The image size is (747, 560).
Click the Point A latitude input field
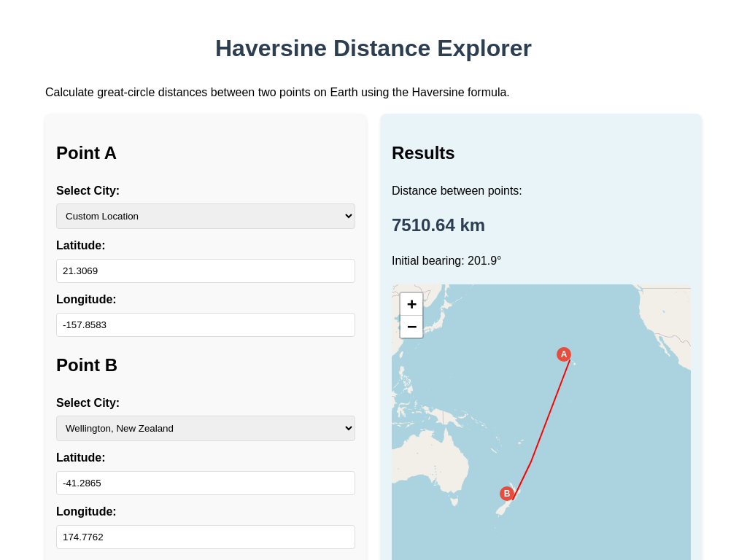point(205,271)
